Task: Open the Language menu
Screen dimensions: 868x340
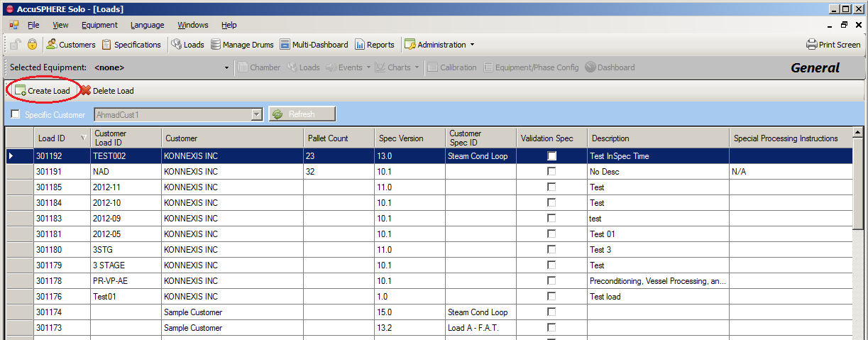Action: pos(147,25)
